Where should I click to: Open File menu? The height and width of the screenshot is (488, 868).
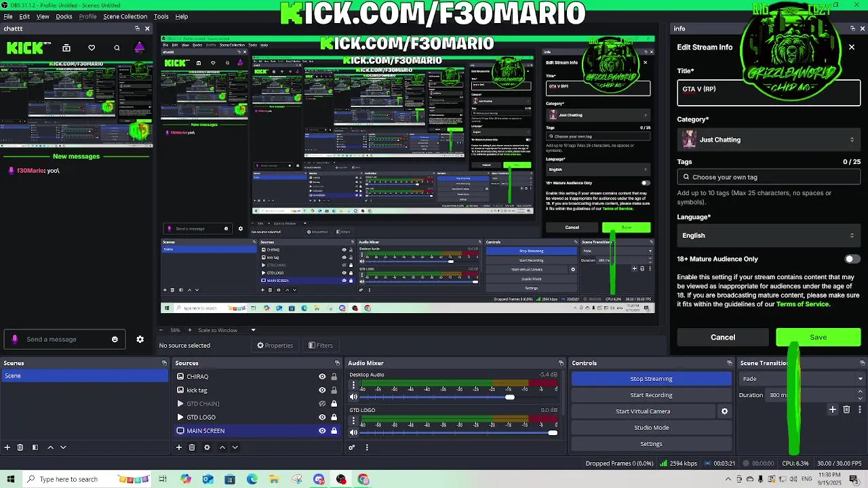(8, 16)
